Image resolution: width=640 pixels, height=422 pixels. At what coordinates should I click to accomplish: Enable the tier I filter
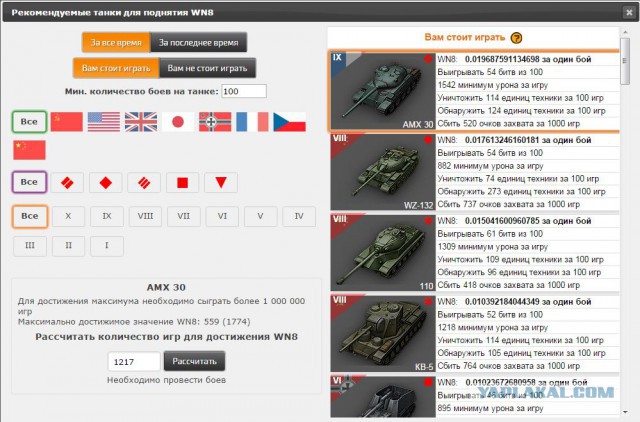[107, 246]
